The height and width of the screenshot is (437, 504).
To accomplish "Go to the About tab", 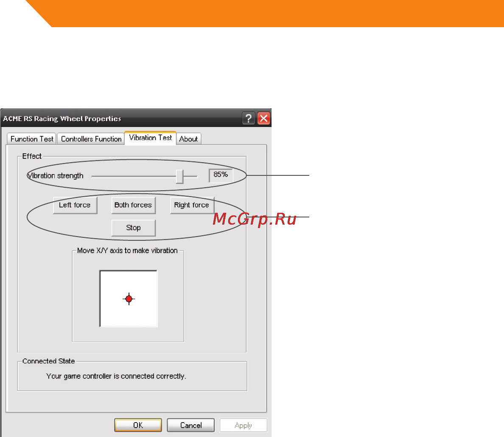I will 189,139.
